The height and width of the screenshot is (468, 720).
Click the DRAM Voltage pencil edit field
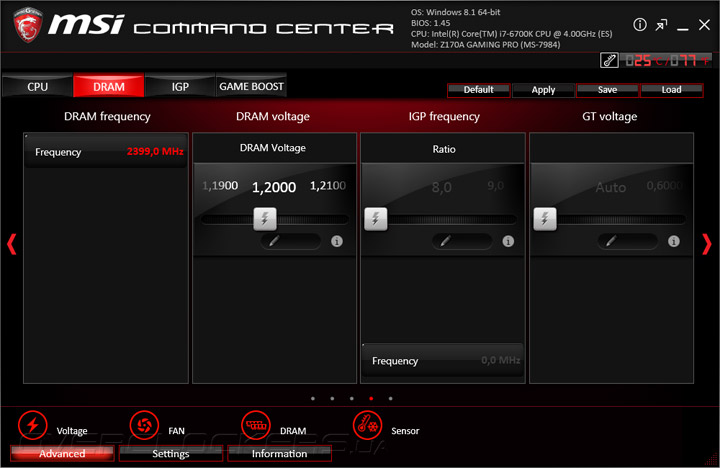tap(290, 241)
